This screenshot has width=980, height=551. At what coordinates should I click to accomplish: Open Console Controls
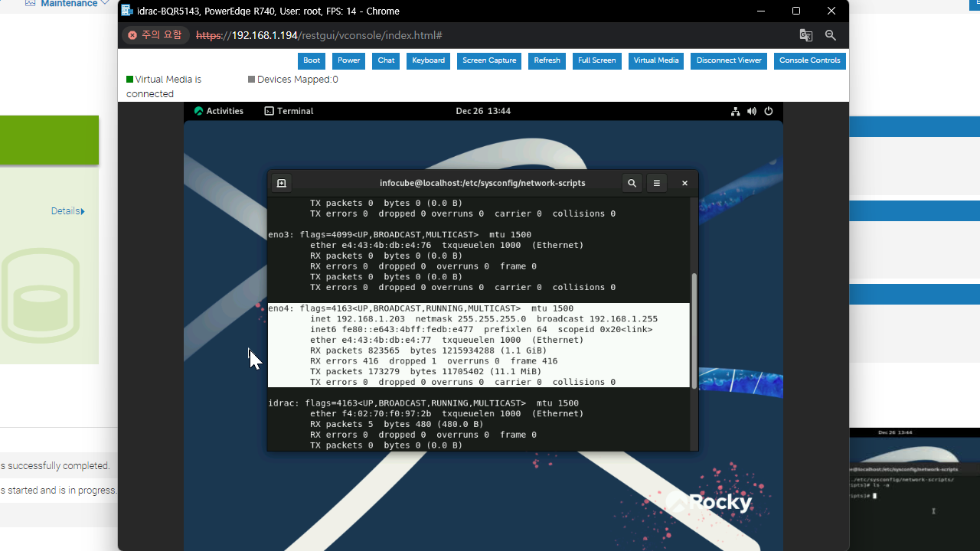pos(809,61)
